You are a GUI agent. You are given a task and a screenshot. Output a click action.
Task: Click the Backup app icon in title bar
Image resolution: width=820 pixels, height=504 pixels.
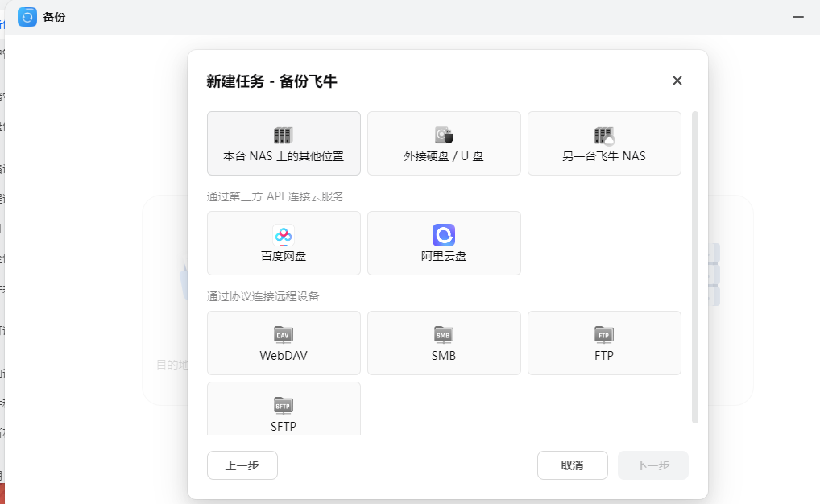click(x=27, y=17)
